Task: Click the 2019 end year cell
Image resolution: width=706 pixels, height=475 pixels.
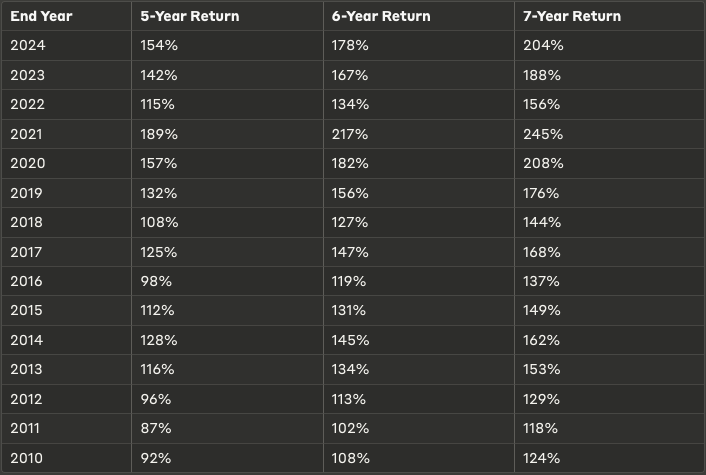Action: 28,193
